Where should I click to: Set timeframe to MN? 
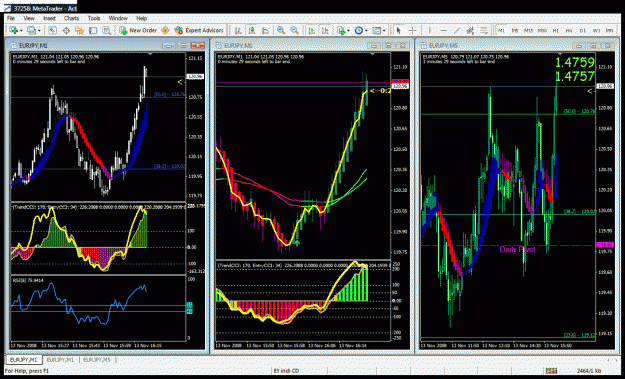tap(609, 30)
